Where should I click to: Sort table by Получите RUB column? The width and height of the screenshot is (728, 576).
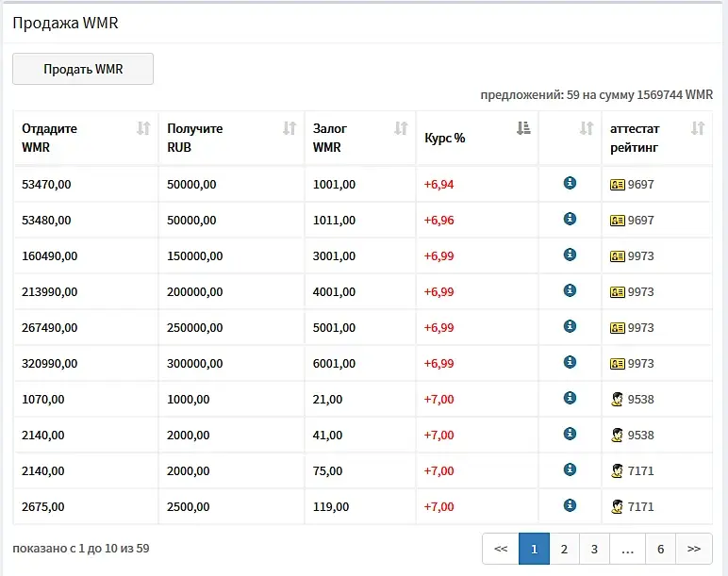pos(290,128)
